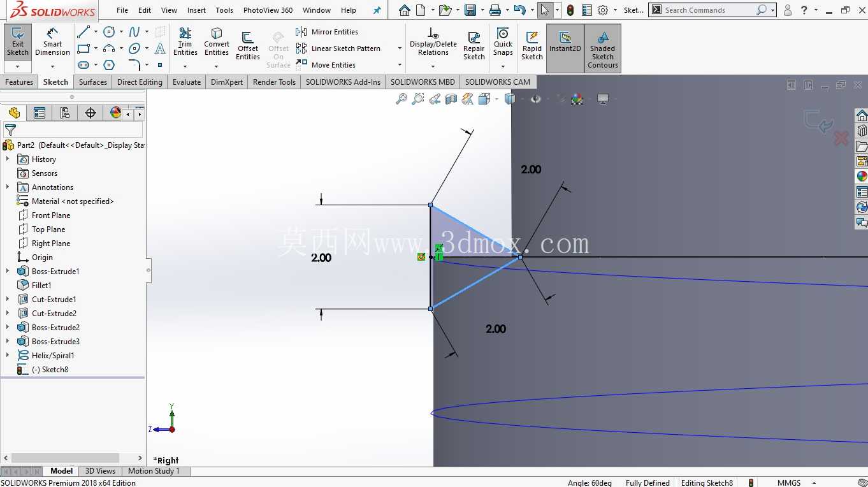Select the Sketch Fillet tool
The image size is (868, 487).
(134, 65)
